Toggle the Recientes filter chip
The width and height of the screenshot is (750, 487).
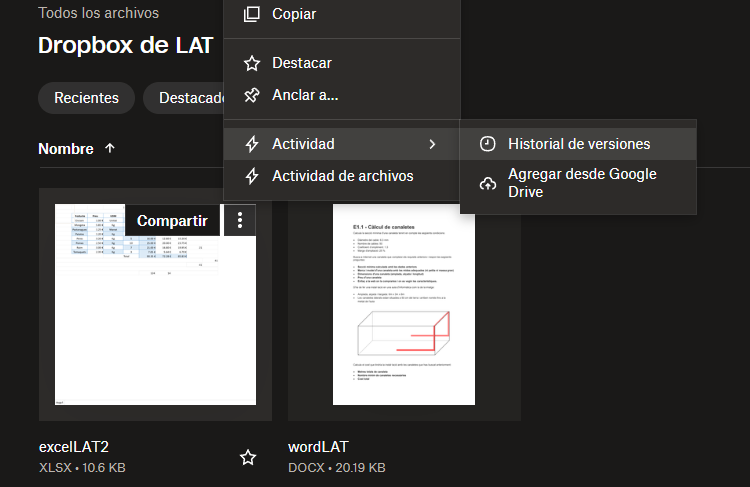(86, 98)
